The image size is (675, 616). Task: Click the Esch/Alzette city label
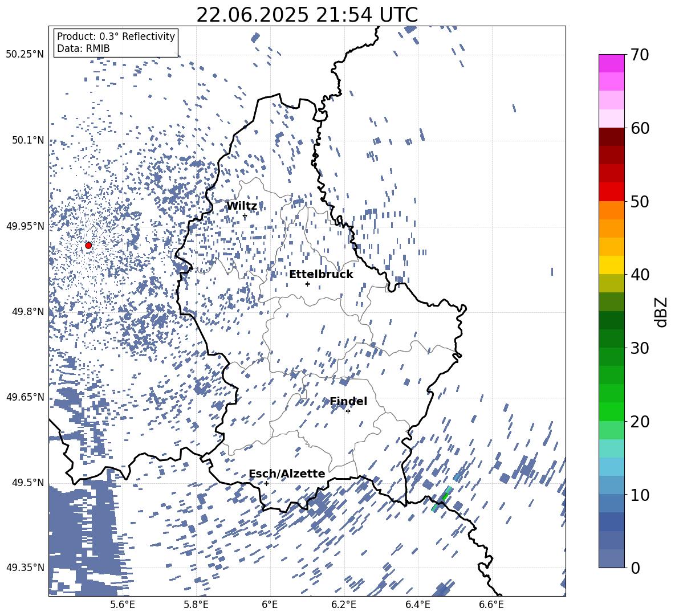click(x=287, y=474)
